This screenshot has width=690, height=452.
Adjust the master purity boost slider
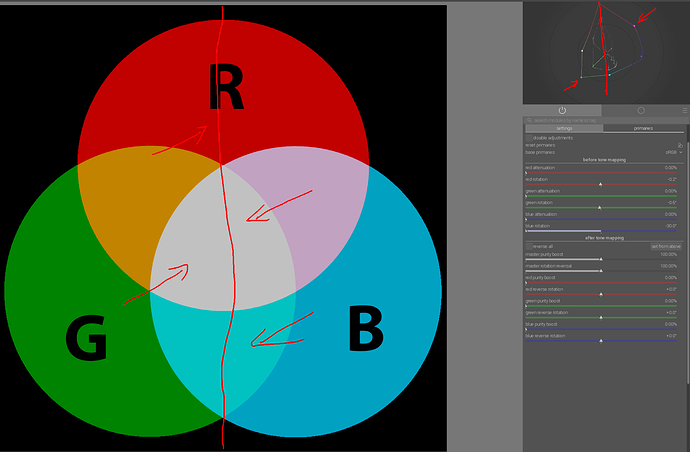601,257
